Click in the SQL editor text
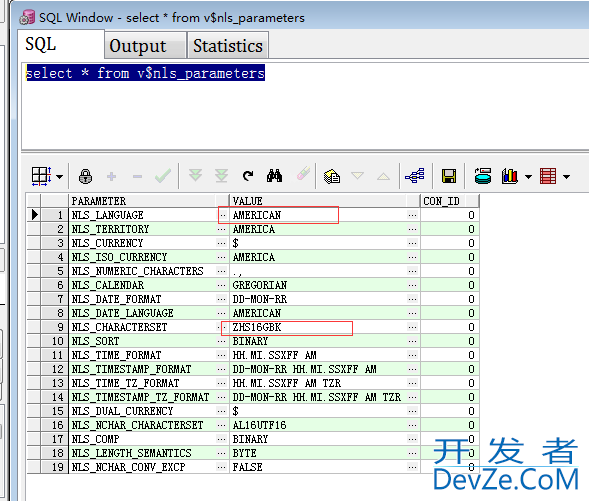Screen dimensions: 589x501 pos(145,73)
